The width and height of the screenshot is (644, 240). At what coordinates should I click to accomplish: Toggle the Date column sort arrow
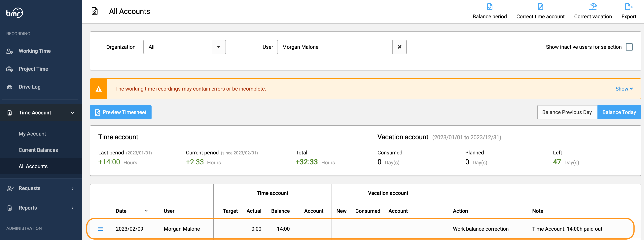point(146,211)
